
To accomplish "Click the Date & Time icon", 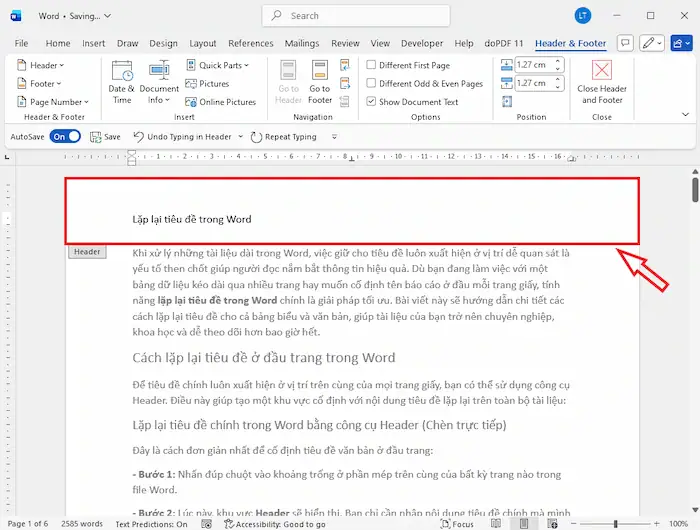I will pos(122,74).
